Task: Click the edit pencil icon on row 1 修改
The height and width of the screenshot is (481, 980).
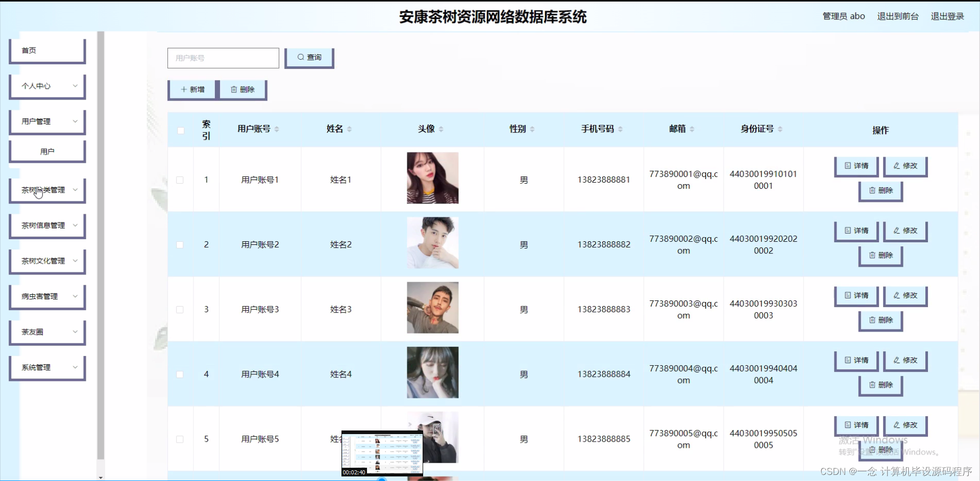Action: click(896, 166)
